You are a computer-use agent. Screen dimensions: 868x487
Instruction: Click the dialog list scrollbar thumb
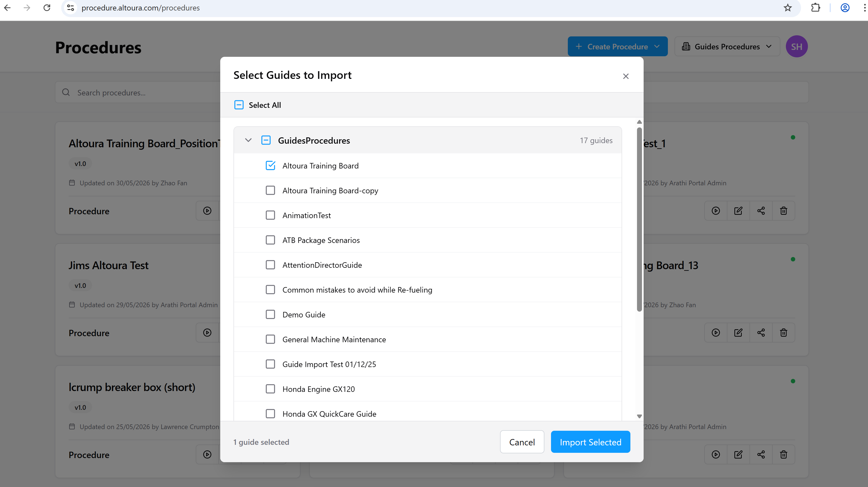[639, 219]
